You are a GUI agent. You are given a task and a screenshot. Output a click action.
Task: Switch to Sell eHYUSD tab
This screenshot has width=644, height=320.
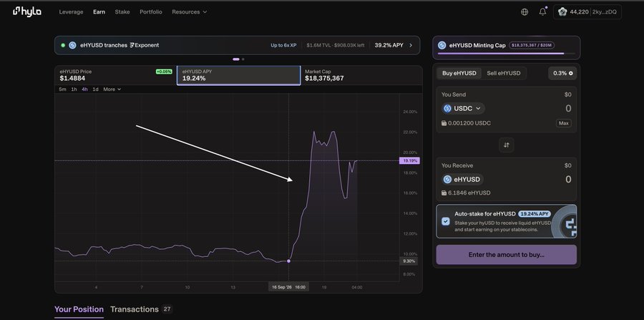click(504, 73)
